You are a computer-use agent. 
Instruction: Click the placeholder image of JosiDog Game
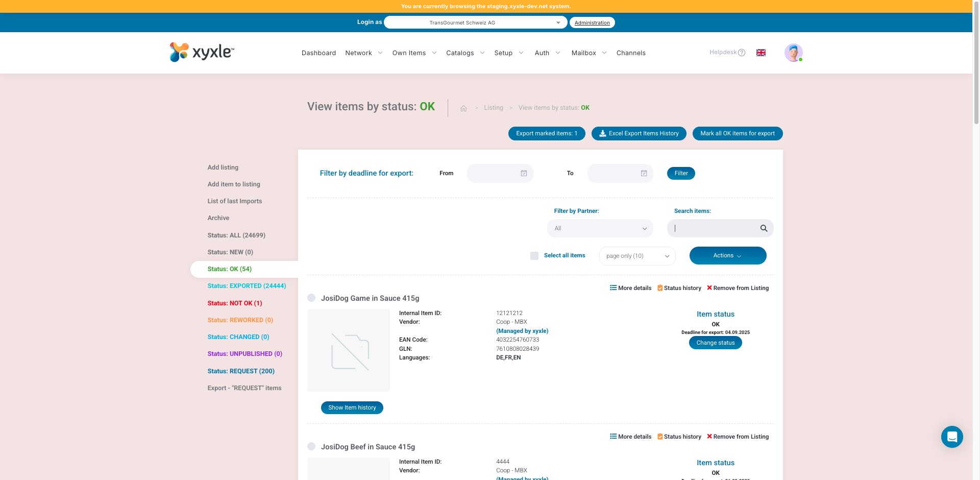pyautogui.click(x=349, y=350)
